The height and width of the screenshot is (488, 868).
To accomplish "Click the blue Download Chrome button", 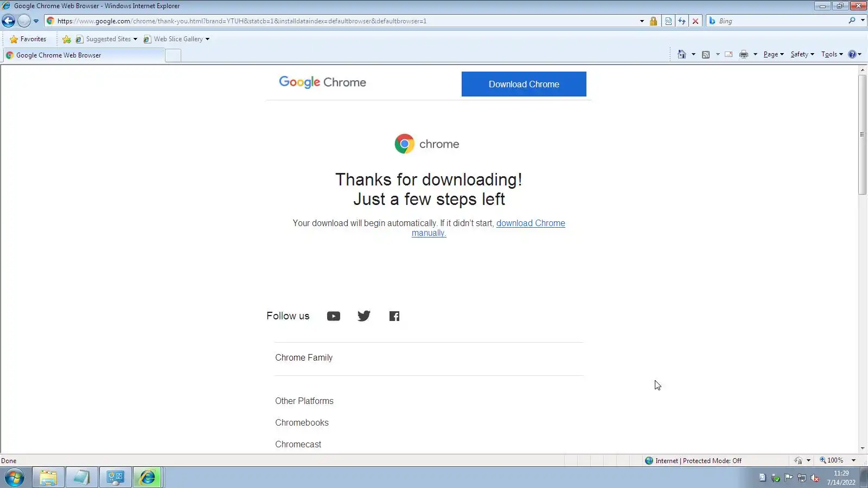I will [x=524, y=84].
